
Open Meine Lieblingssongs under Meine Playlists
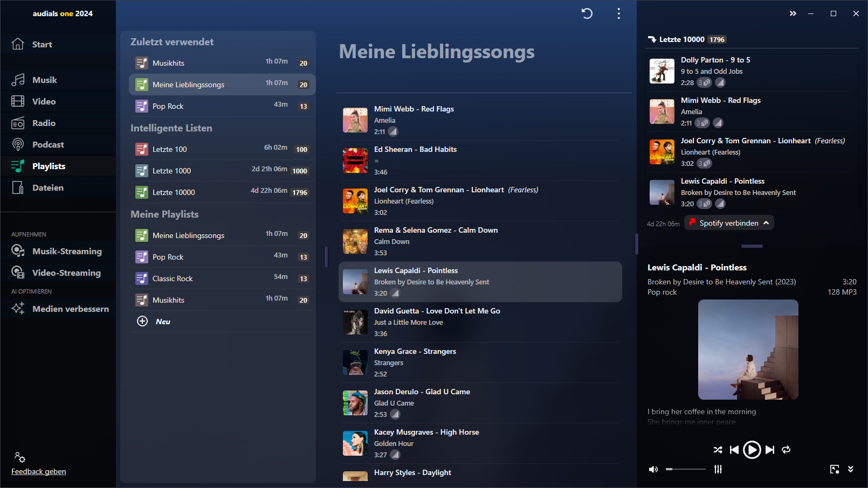(222, 235)
